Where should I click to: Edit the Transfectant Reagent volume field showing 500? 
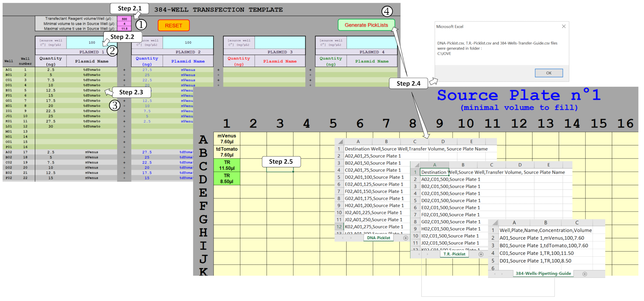124,19
